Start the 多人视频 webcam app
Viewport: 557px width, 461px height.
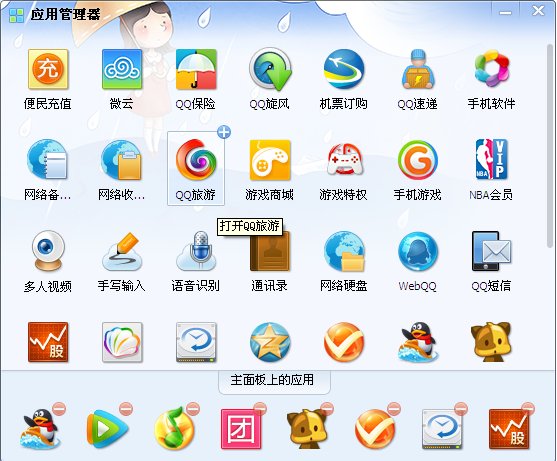tap(48, 251)
